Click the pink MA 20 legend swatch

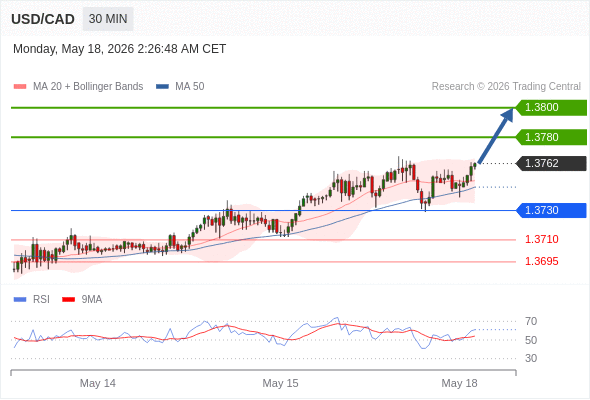coord(20,87)
